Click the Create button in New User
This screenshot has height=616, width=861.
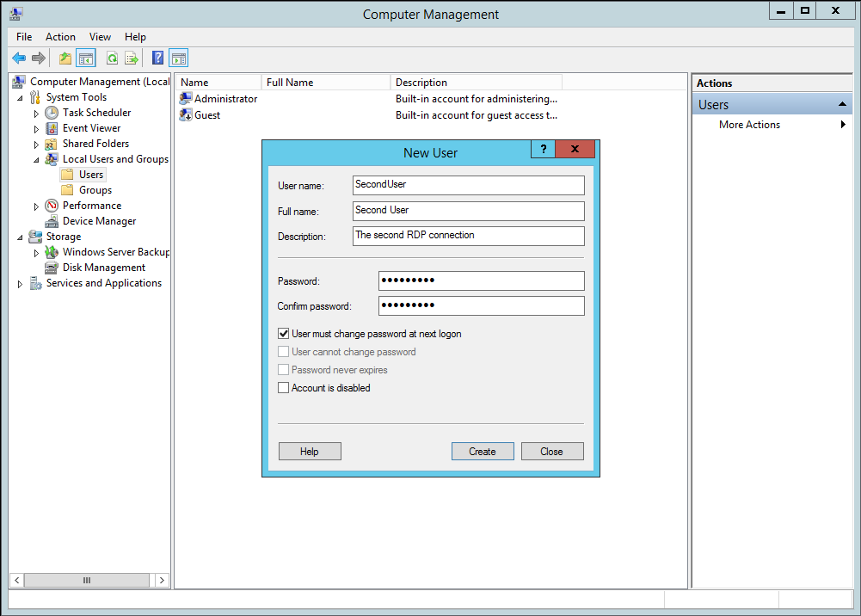point(483,452)
